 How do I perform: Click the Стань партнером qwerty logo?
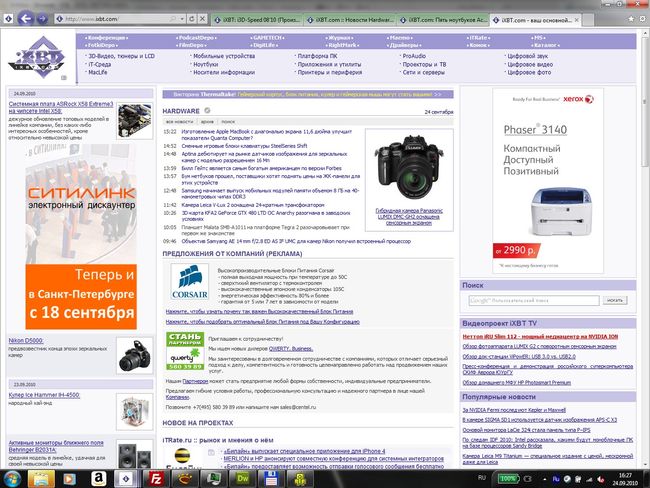[184, 351]
